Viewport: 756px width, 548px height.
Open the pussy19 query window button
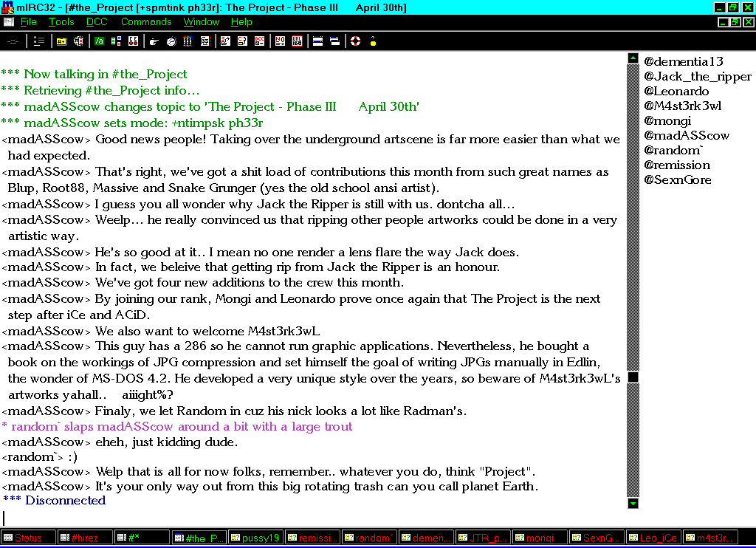(x=255, y=538)
